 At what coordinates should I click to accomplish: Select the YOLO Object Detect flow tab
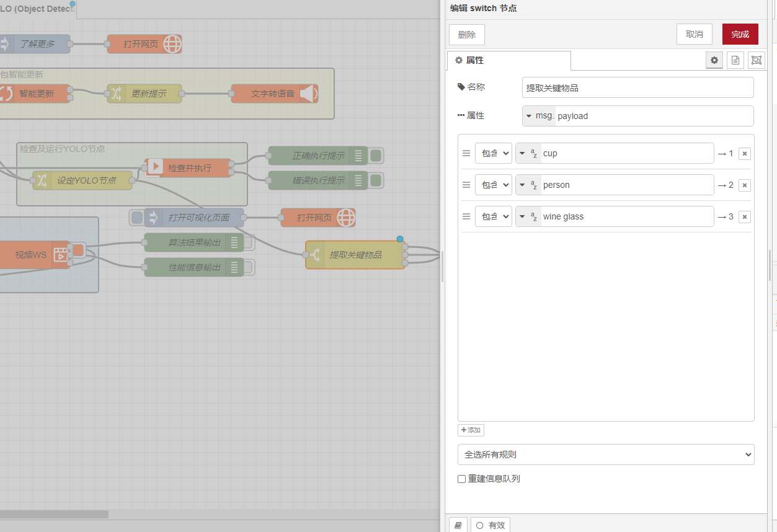click(37, 9)
